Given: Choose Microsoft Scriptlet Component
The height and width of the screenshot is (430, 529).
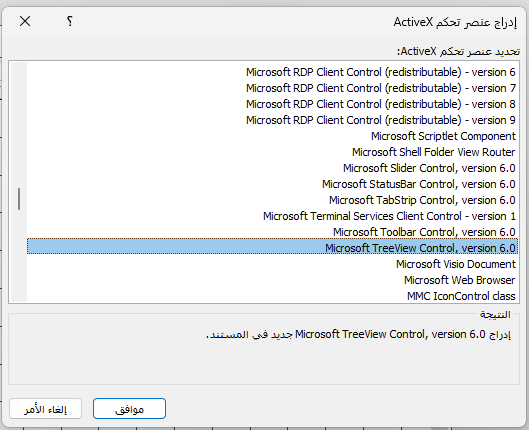Looking at the screenshot, I should pos(272,136).
